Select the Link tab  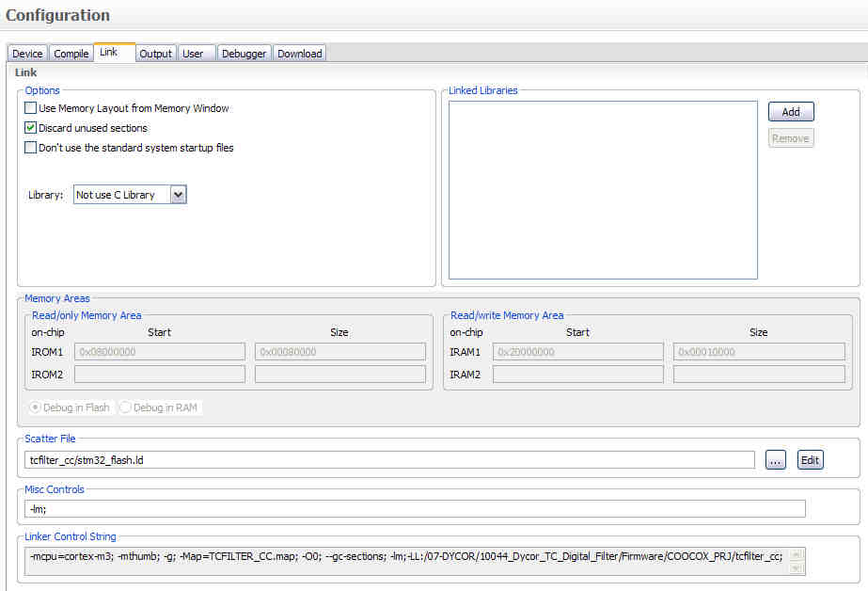point(113,53)
